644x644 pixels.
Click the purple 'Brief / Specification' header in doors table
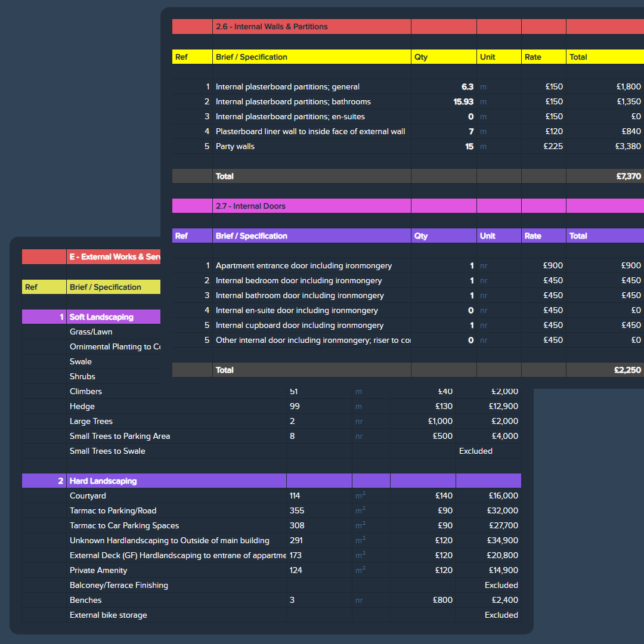252,236
